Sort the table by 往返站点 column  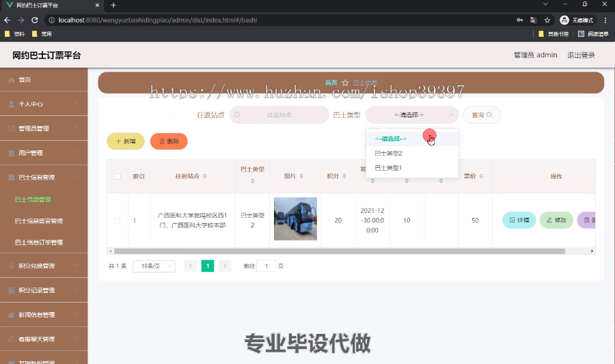tap(205, 176)
